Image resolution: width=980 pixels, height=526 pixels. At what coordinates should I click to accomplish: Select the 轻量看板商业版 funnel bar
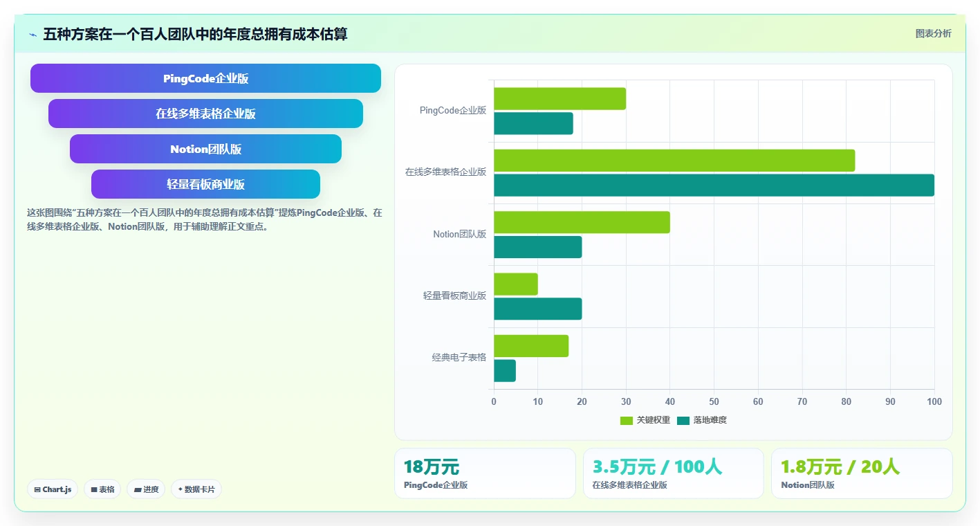click(x=205, y=184)
